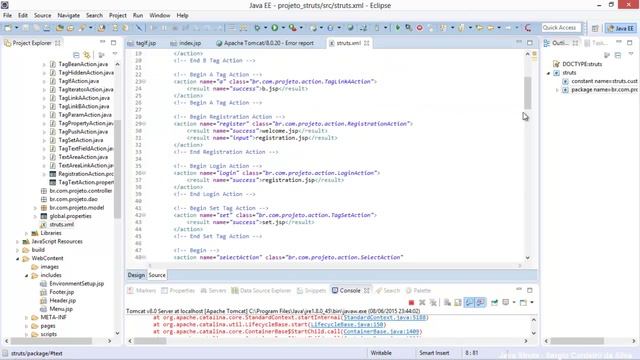Click the Outline sort icon
This screenshot has height=360, width=640.
[x=607, y=55]
